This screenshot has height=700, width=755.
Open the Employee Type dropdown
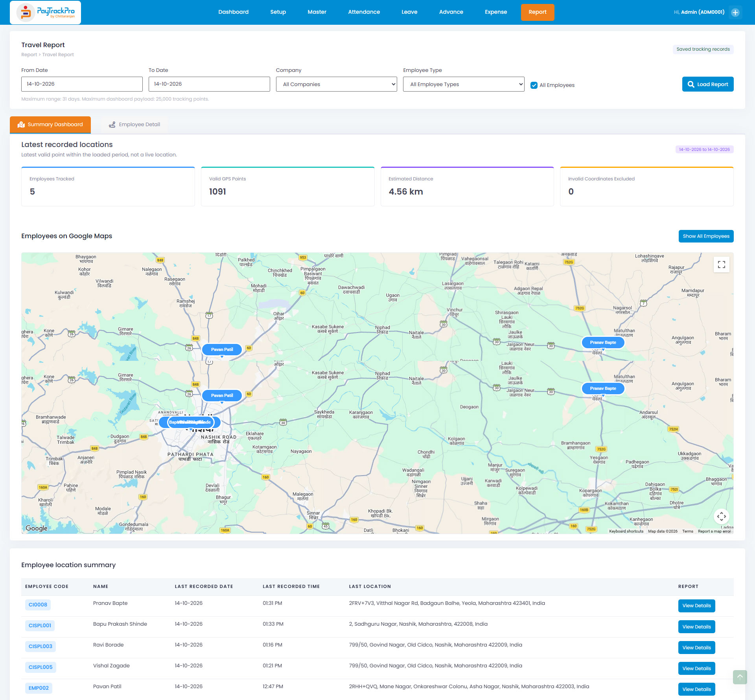click(x=464, y=84)
